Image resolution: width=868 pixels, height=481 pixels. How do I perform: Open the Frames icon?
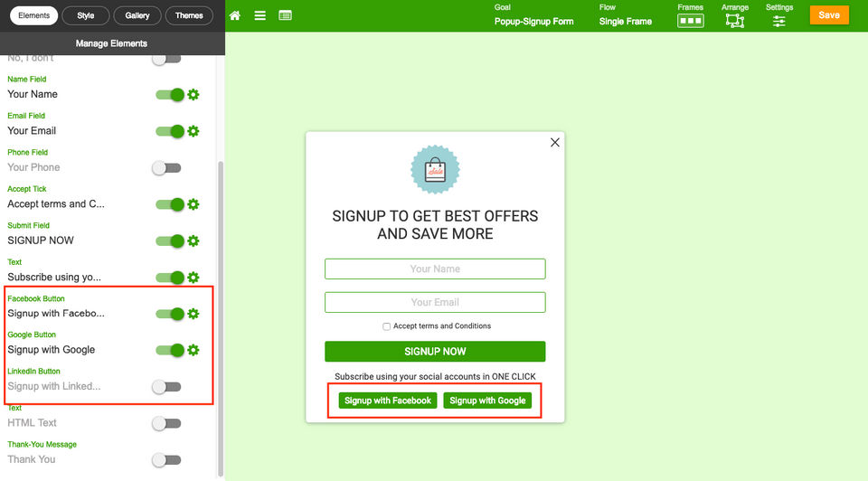690,21
